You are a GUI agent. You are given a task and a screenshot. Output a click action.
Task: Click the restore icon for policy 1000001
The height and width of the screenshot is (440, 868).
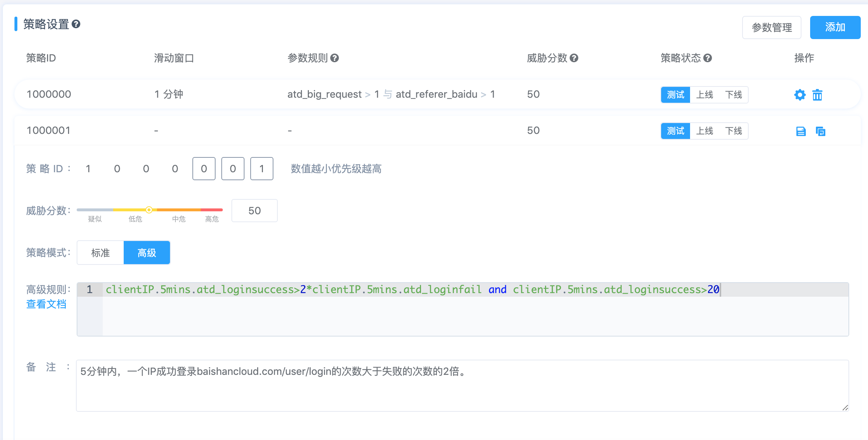820,131
